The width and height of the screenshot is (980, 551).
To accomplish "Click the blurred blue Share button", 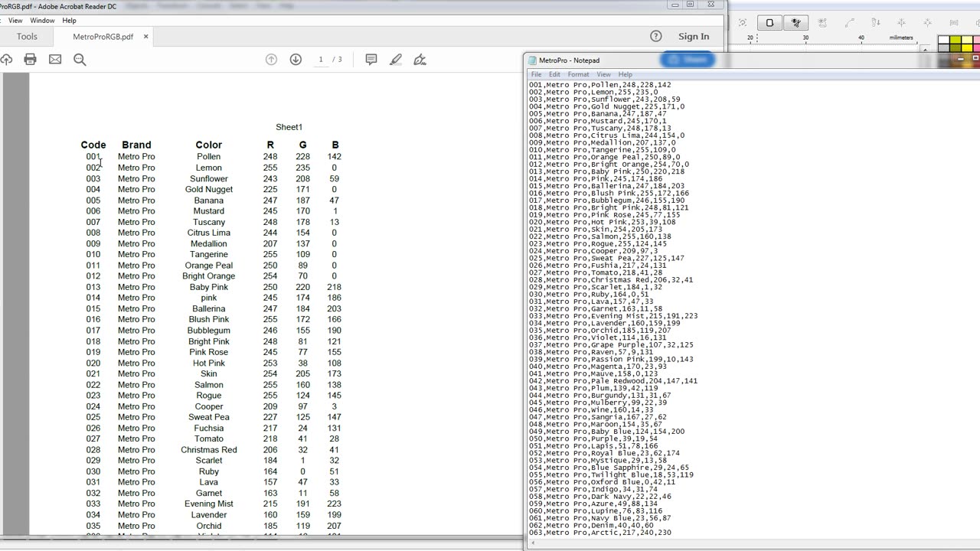I will (688, 60).
